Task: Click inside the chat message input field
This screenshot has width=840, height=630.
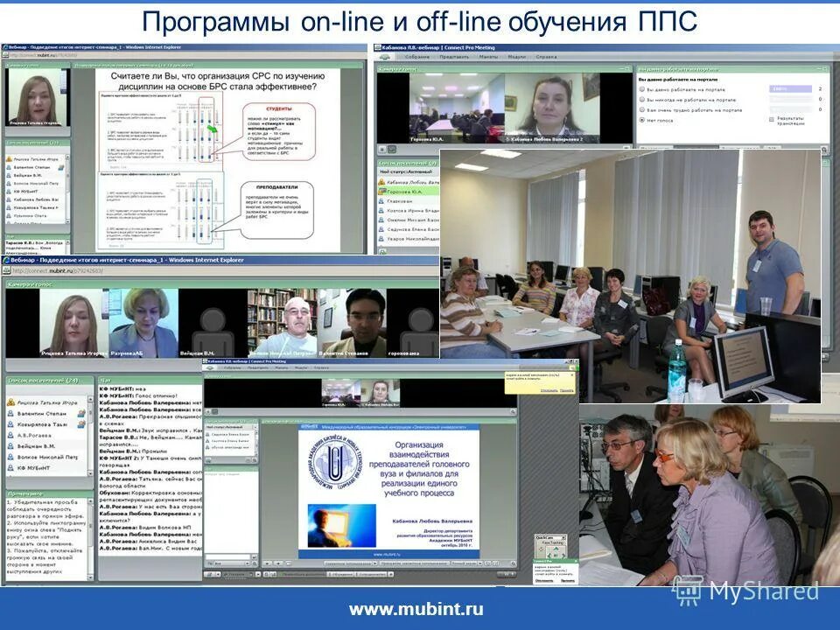Action: [x=227, y=556]
